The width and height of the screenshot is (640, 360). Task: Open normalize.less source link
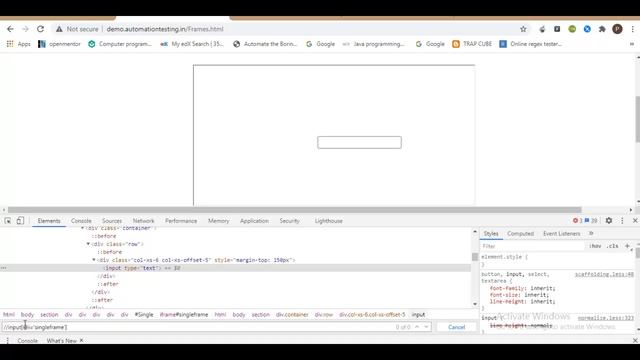(x=606, y=318)
